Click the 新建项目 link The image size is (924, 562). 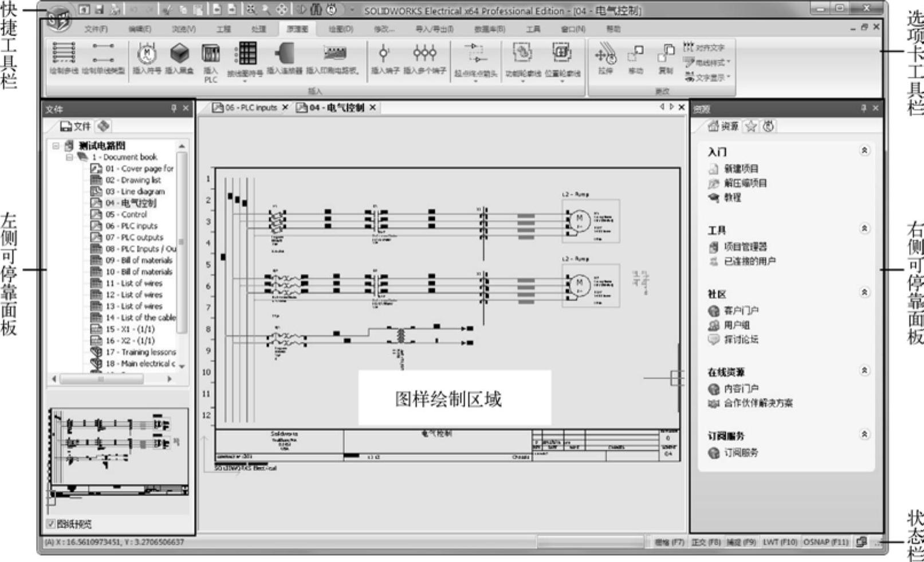click(741, 169)
